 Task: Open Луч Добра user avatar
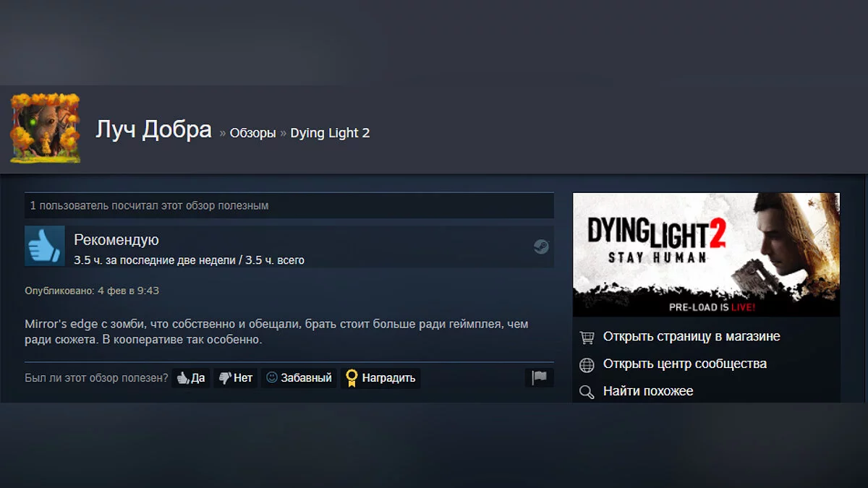click(x=44, y=128)
